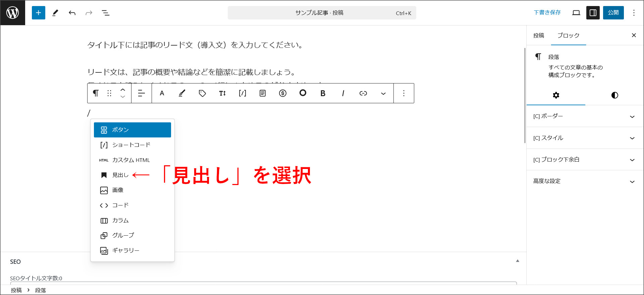The height and width of the screenshot is (295, 644).
Task: Open the preview device view icon
Action: tap(576, 13)
